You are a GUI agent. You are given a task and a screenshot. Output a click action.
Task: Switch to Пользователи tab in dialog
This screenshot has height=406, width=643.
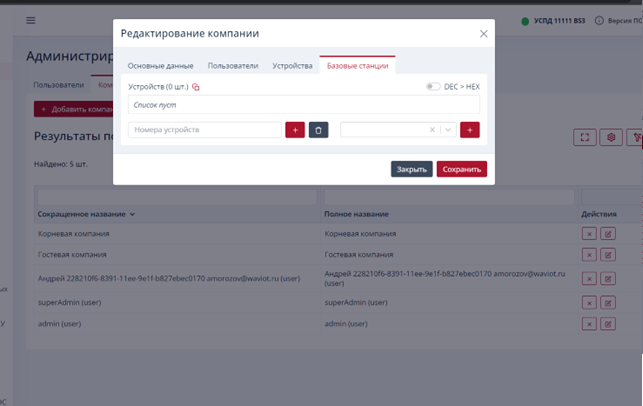[x=233, y=66]
